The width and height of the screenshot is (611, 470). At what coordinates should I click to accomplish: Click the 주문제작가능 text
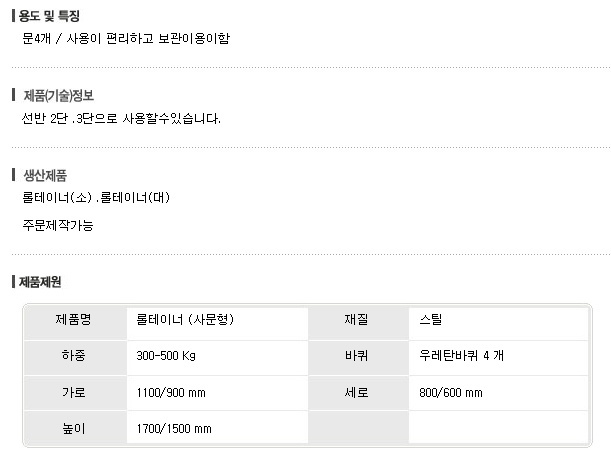coord(58,225)
